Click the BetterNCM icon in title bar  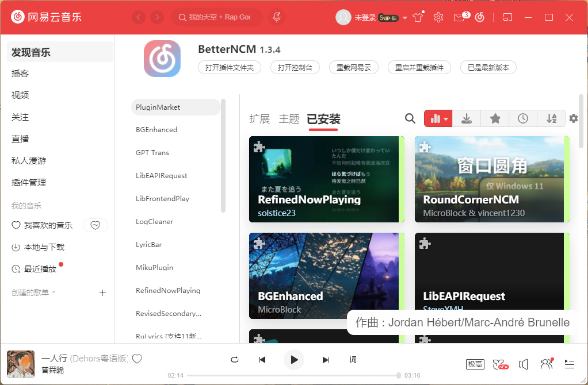click(480, 17)
